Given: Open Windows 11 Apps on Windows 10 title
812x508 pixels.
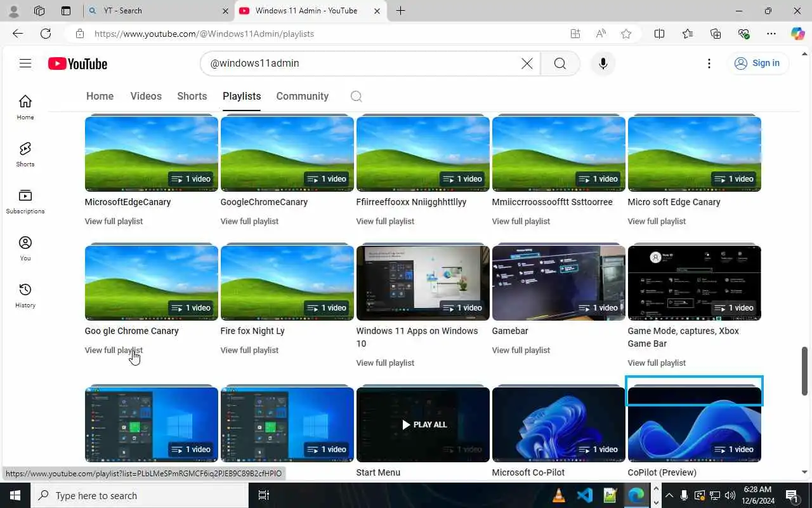Looking at the screenshot, I should [x=417, y=337].
